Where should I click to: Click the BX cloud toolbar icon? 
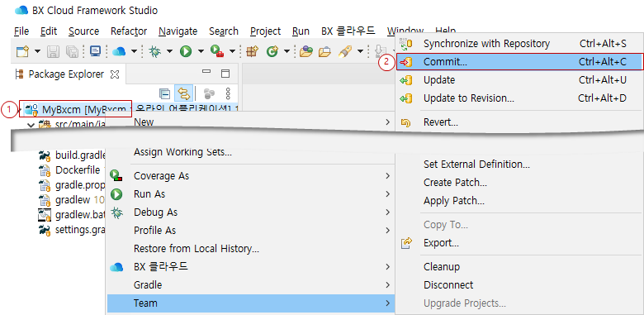119,51
